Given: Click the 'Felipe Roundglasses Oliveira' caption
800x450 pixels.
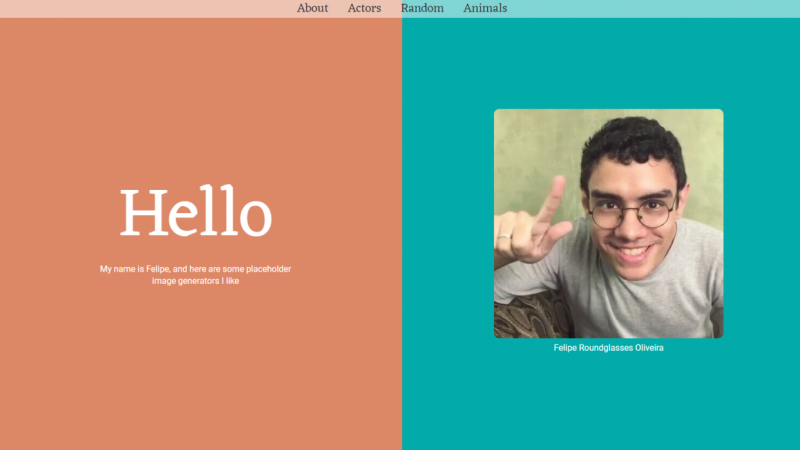Looking at the screenshot, I should pyautogui.click(x=608, y=348).
